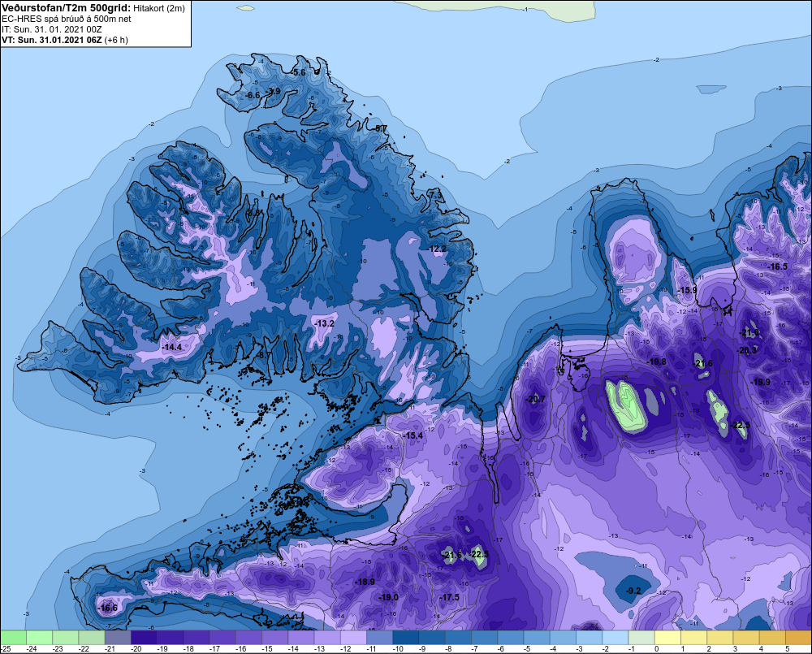Click the 'EC-HRES spá brúuð á 500m net' line

click(x=67, y=19)
